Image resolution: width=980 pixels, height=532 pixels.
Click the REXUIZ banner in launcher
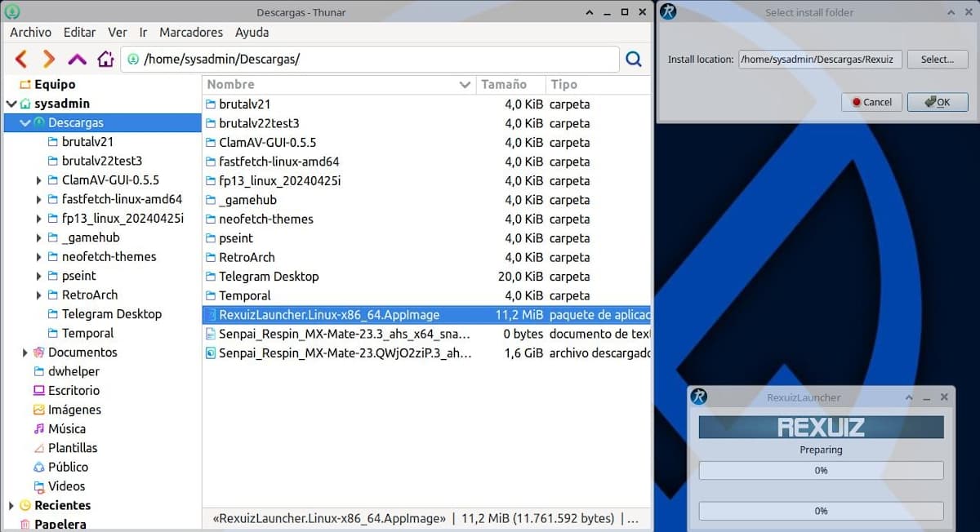pyautogui.click(x=821, y=427)
